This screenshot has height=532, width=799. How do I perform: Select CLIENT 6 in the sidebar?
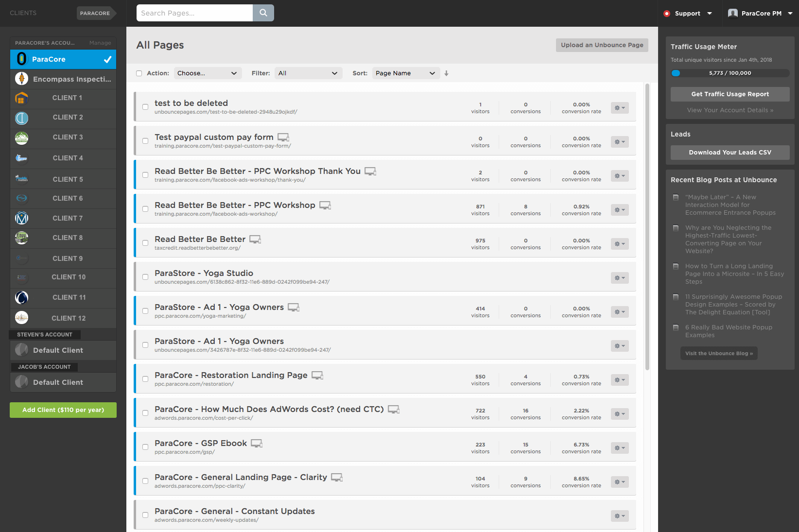[x=63, y=199]
